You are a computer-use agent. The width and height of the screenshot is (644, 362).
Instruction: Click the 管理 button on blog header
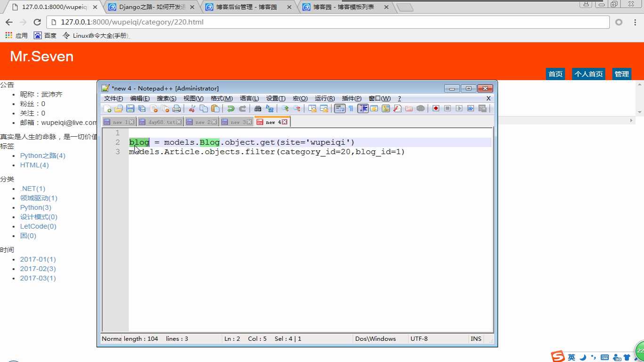click(622, 74)
